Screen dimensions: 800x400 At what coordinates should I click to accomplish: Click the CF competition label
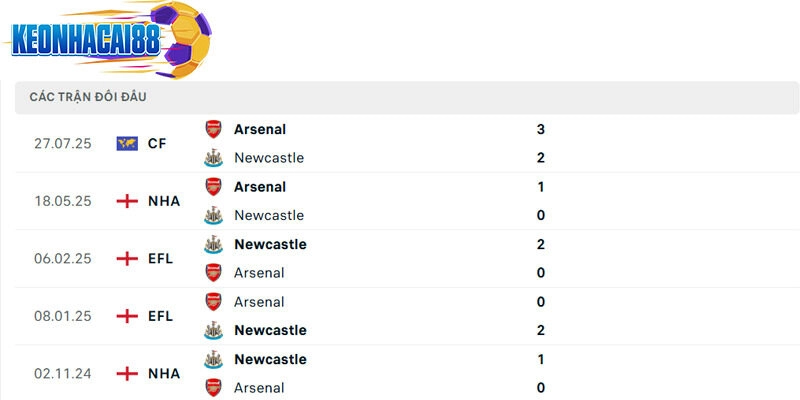pyautogui.click(x=157, y=143)
